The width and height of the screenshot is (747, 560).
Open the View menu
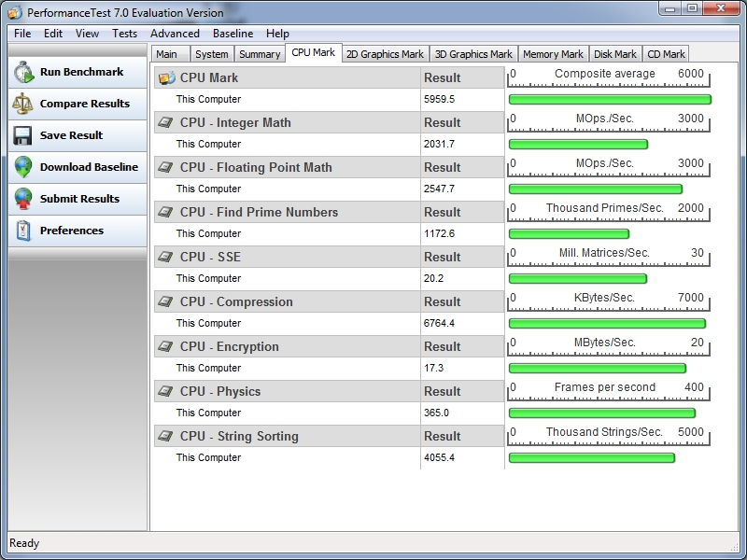coord(87,34)
